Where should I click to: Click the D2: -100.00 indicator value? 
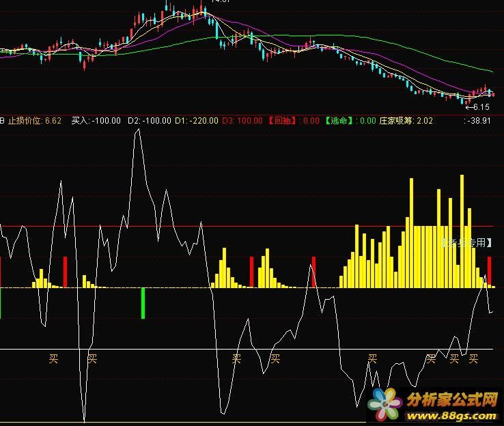pyautogui.click(x=150, y=121)
